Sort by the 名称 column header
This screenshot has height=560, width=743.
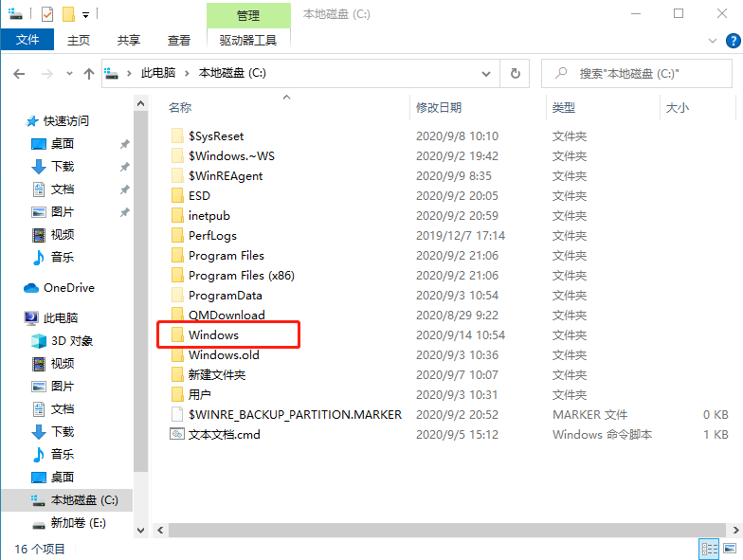(x=180, y=108)
